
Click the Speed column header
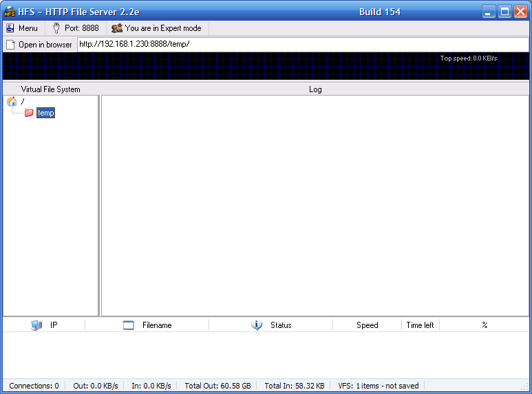367,325
